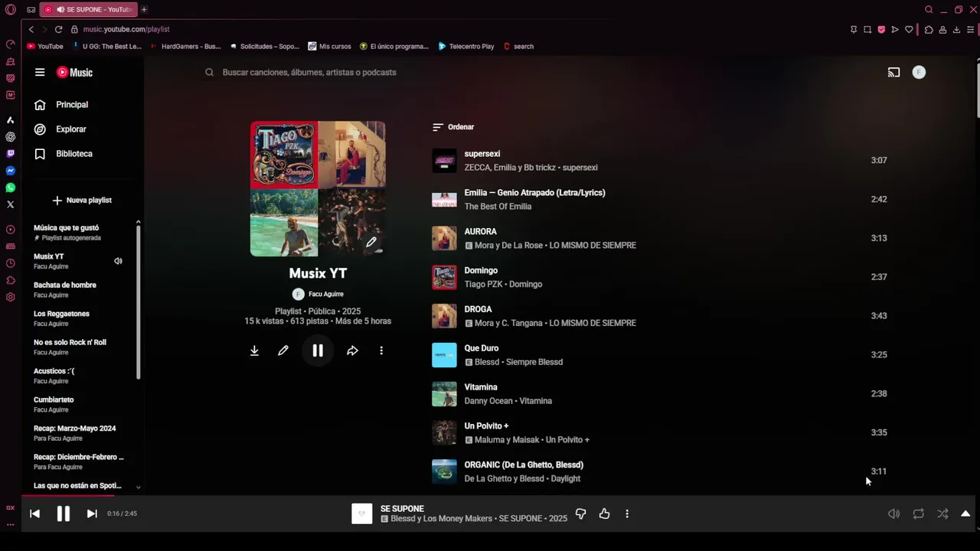Open a new browser tab
Image resolution: width=980 pixels, height=551 pixels.
coord(143,10)
